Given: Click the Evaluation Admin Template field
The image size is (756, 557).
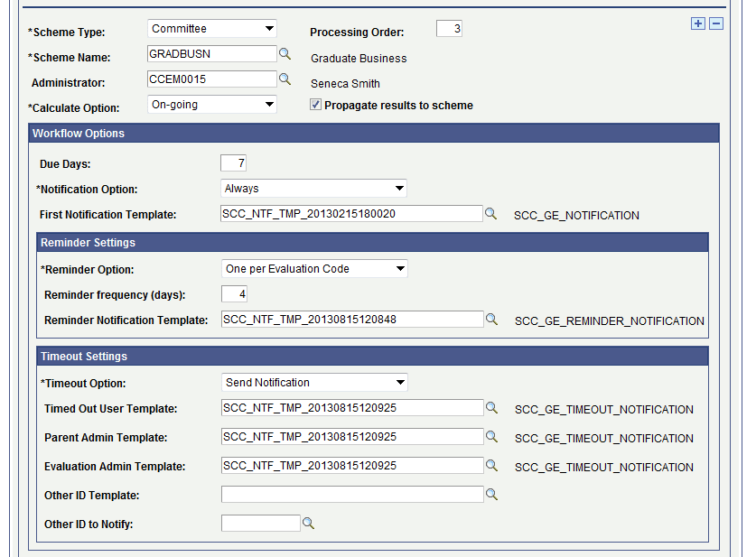Looking at the screenshot, I should click(x=352, y=466).
